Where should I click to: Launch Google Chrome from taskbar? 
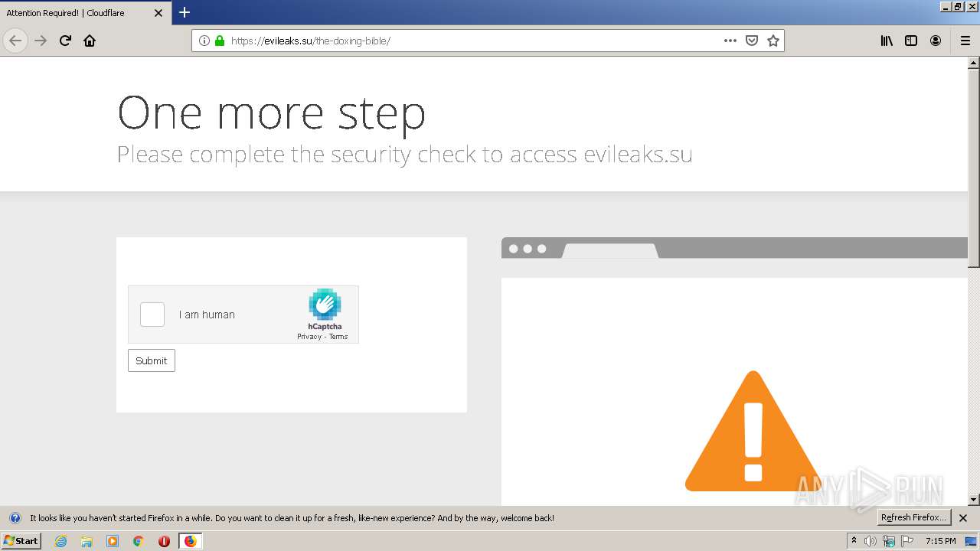coord(139,541)
